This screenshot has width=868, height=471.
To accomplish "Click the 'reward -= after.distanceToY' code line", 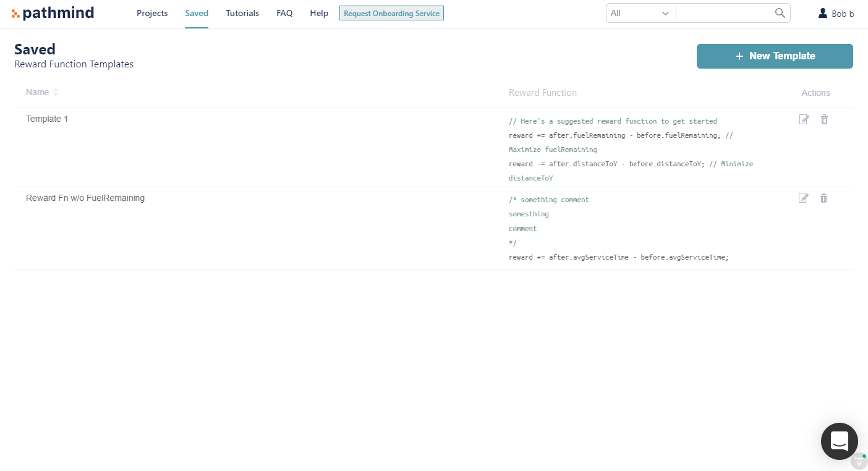I will point(606,164).
